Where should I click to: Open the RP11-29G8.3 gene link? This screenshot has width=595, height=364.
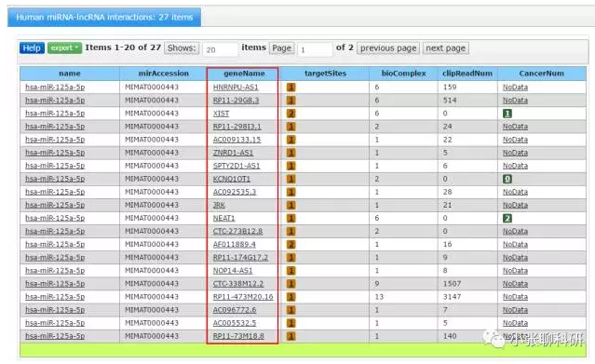click(x=236, y=101)
